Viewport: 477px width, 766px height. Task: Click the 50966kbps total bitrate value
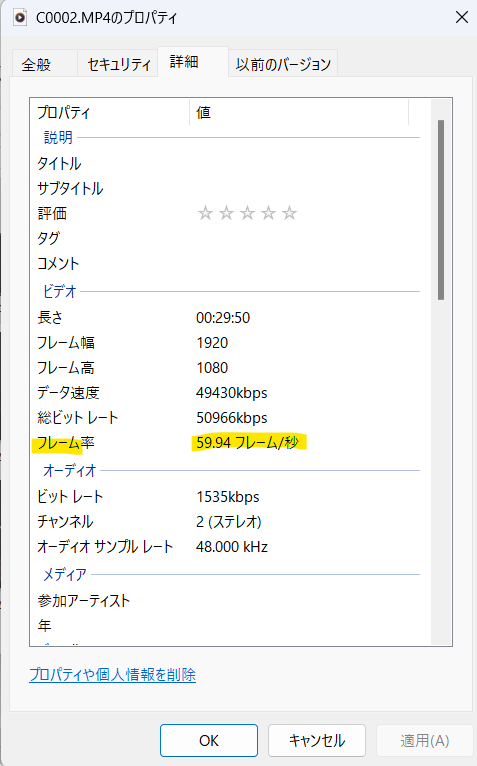pos(232,418)
